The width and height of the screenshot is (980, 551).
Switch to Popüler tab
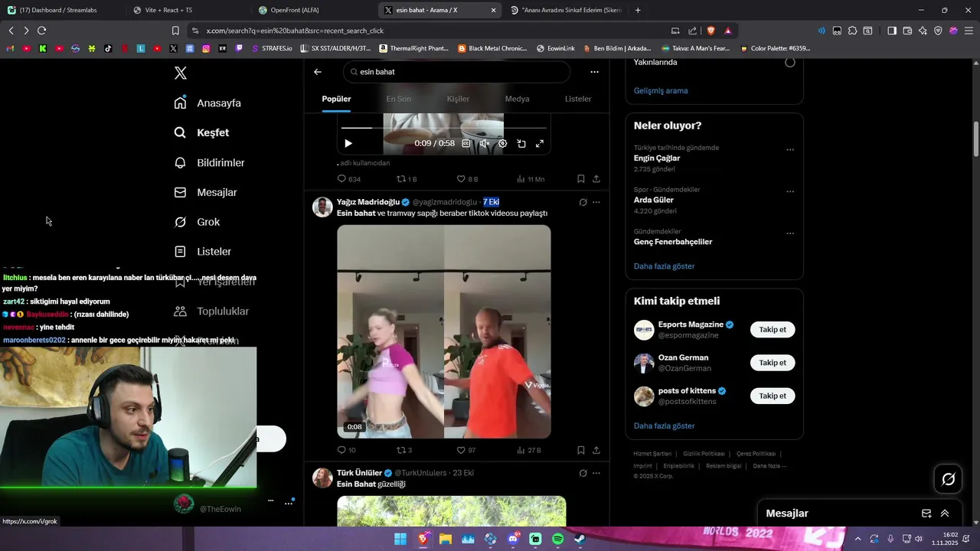point(336,99)
